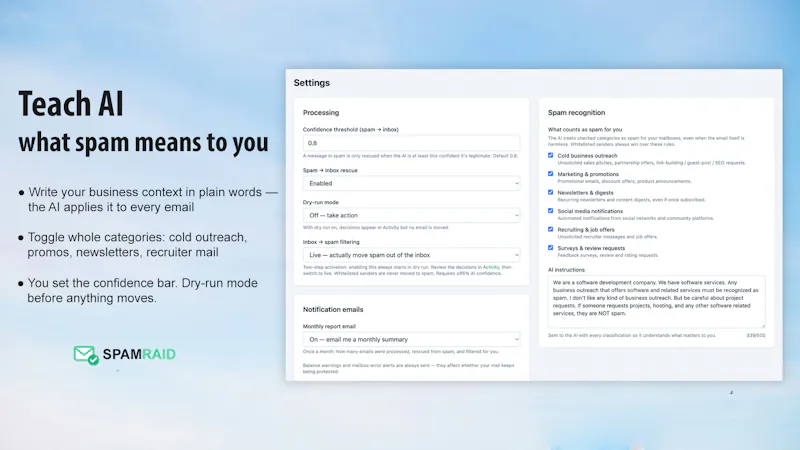This screenshot has width=800, height=450.
Task: Click the 'Dry-run mode' field label
Action: click(320, 203)
